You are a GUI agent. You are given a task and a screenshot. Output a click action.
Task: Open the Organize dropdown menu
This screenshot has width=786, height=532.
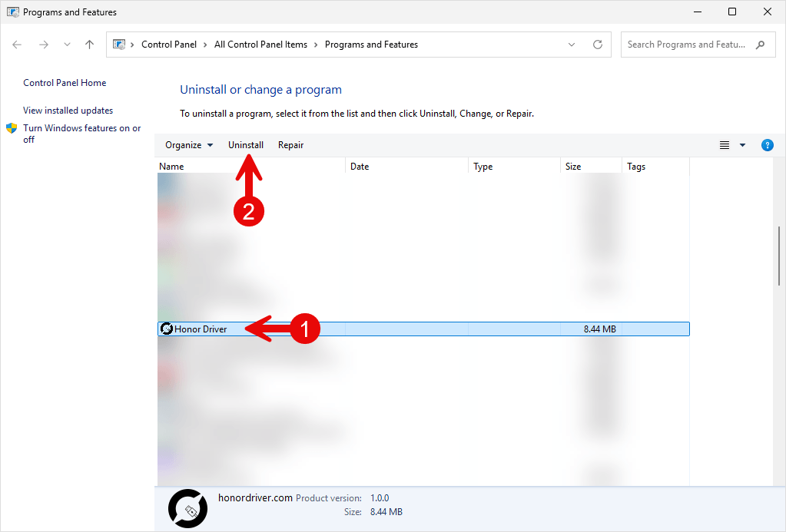coord(189,145)
